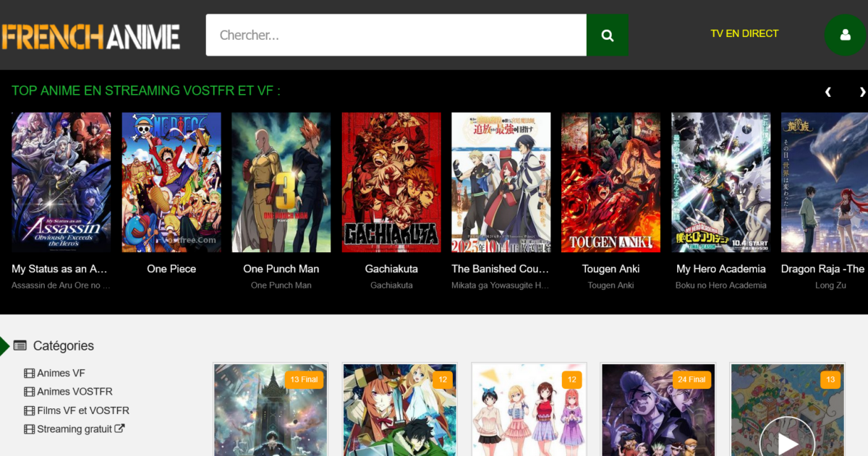Viewport: 868px width, 456px height.
Task: Open the One Piece poster
Action: point(171,182)
